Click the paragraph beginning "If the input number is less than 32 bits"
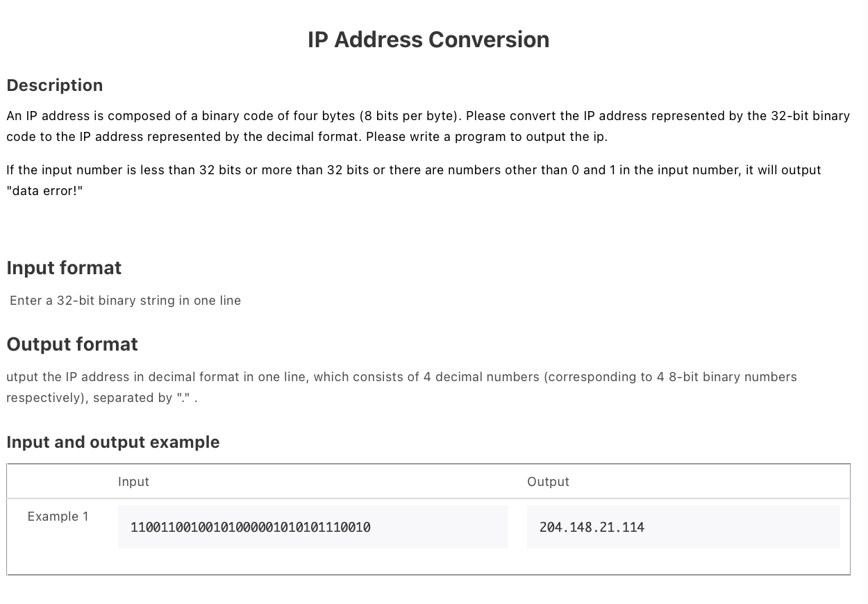868x604 pixels. click(414, 181)
